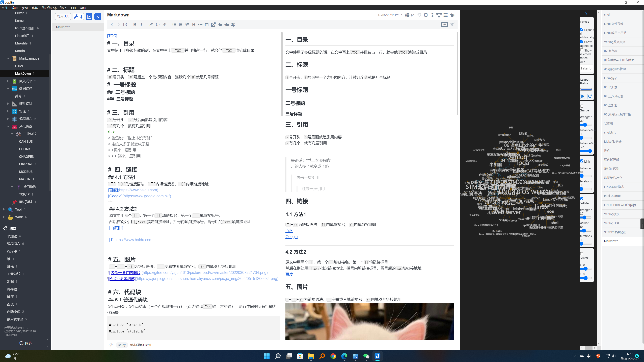
Task: Enable Show selected nodes only checkbox
Action: click(x=582, y=50)
